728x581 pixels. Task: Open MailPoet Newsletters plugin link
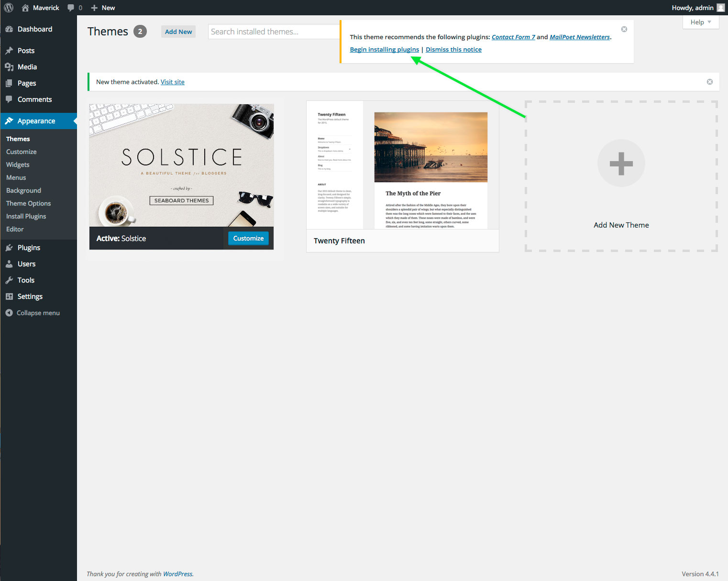(580, 37)
